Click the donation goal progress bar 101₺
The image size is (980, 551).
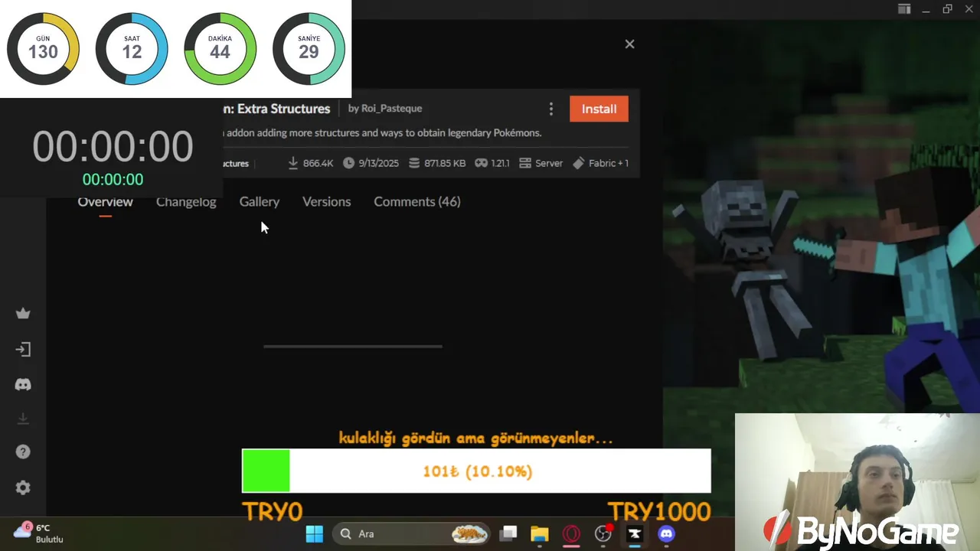click(476, 471)
